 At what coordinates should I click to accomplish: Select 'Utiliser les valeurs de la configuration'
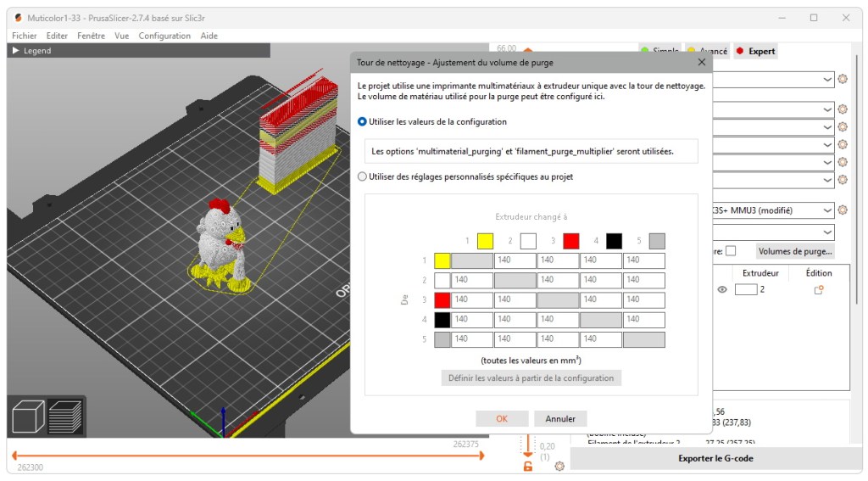click(x=363, y=121)
